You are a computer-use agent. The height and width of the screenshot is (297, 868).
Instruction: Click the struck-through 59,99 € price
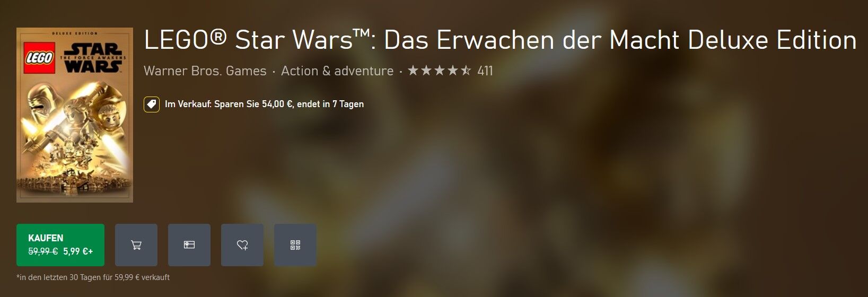pyautogui.click(x=43, y=251)
